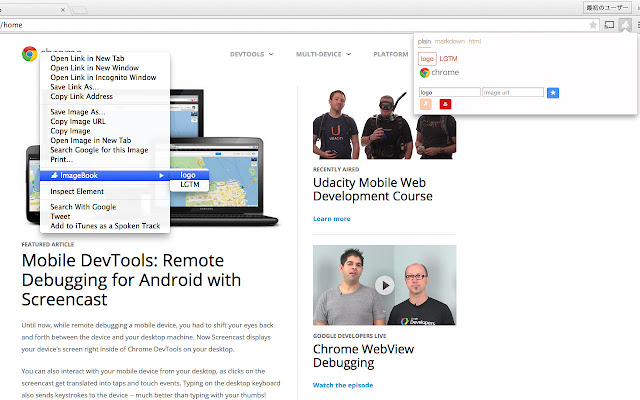
Task: Select logo in the ImageBook submenu
Action: tap(189, 175)
